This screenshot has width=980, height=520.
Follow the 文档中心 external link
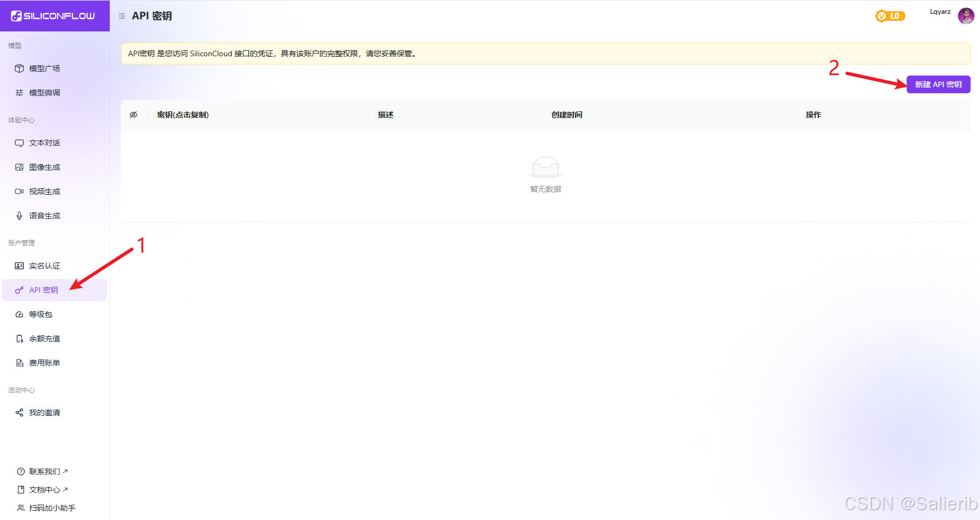[49, 490]
